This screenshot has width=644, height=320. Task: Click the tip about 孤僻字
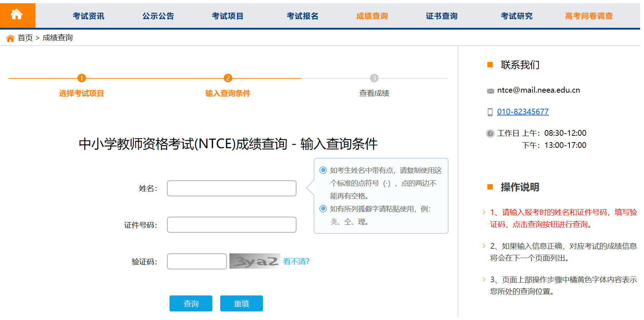point(380,215)
